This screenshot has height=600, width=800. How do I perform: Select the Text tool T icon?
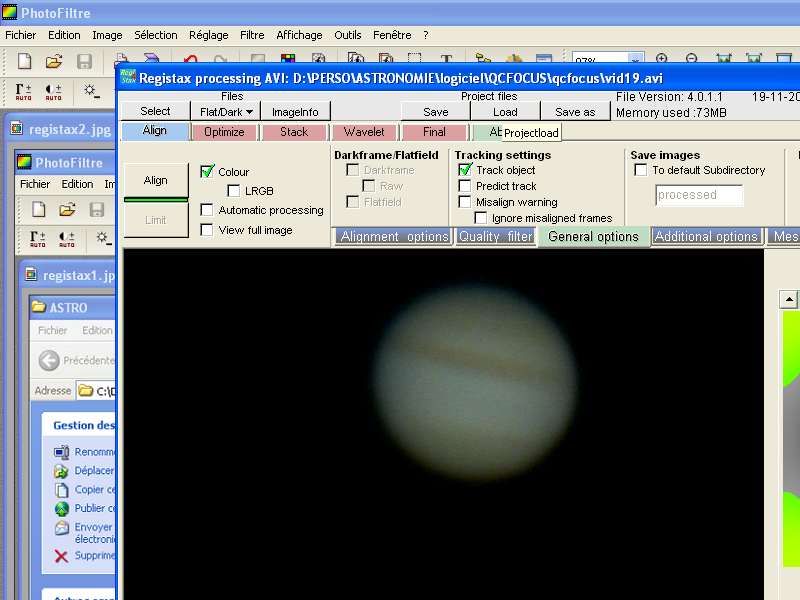446,59
